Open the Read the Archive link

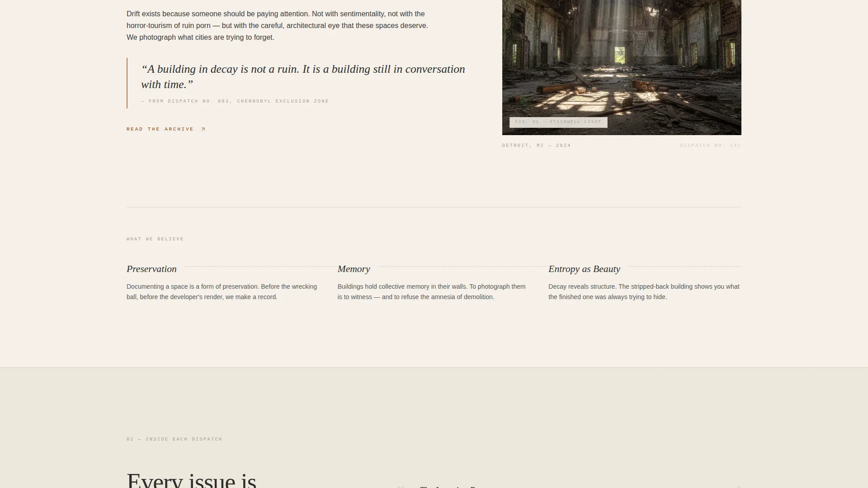click(x=166, y=129)
